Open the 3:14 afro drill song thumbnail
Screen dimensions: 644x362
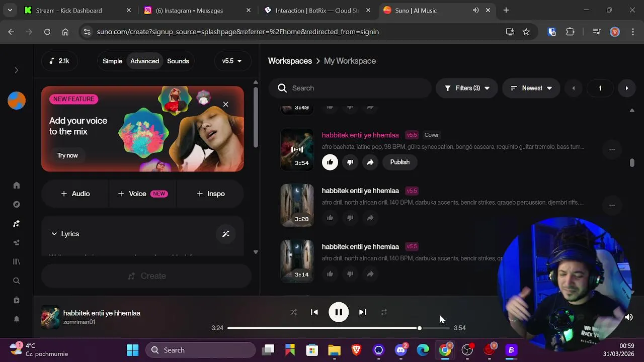coord(297,261)
